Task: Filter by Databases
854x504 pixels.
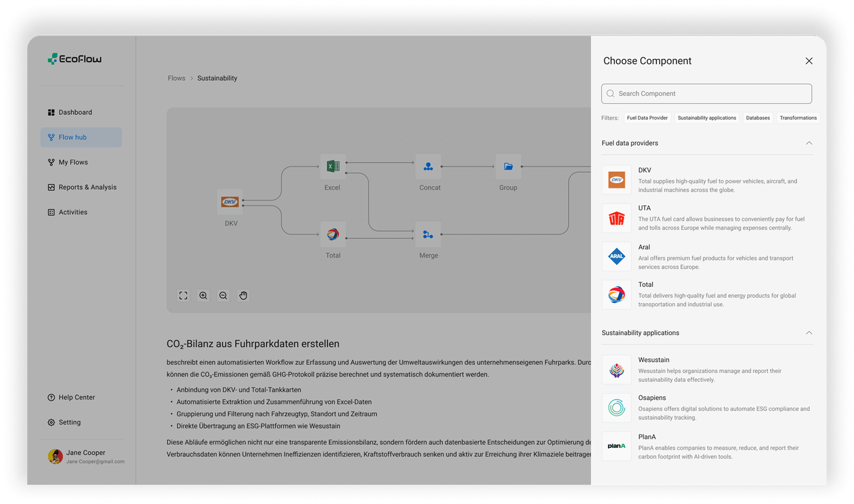Action: (x=758, y=118)
